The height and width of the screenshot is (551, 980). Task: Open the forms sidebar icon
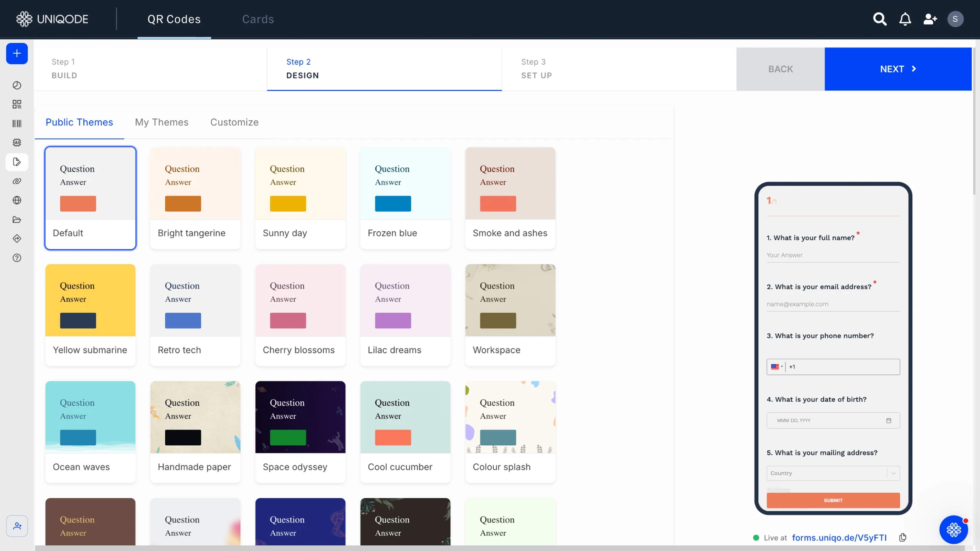[x=17, y=162]
